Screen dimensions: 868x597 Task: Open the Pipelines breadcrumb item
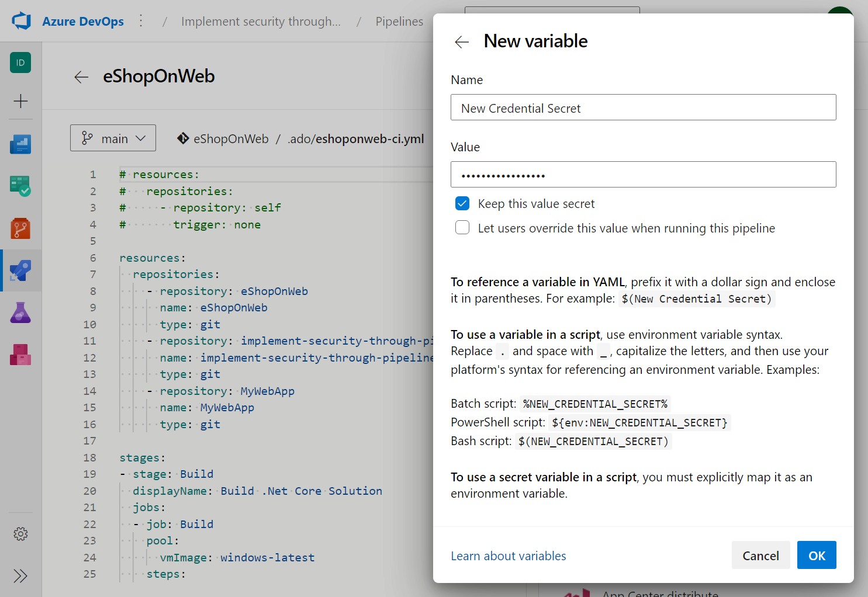tap(399, 21)
